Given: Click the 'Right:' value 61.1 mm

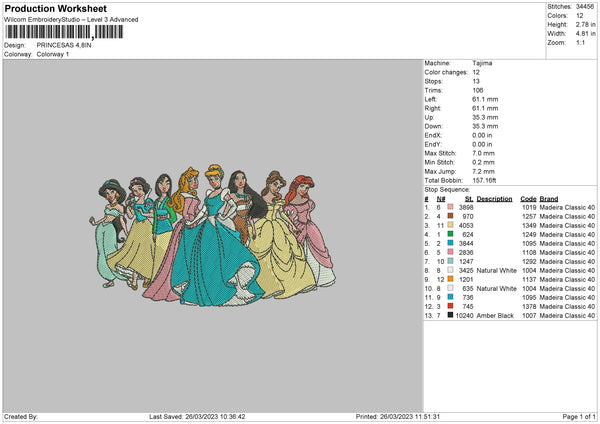Looking at the screenshot, I should [485, 108].
